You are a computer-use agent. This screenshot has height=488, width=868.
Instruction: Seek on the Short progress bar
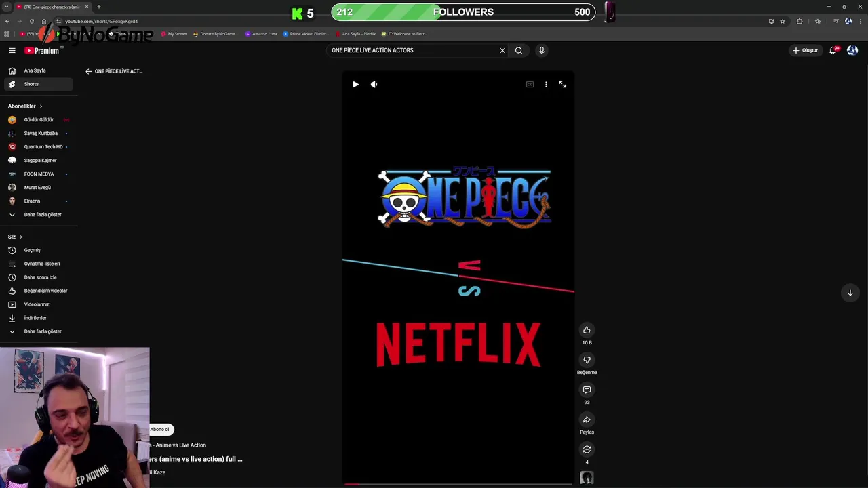[x=458, y=484]
